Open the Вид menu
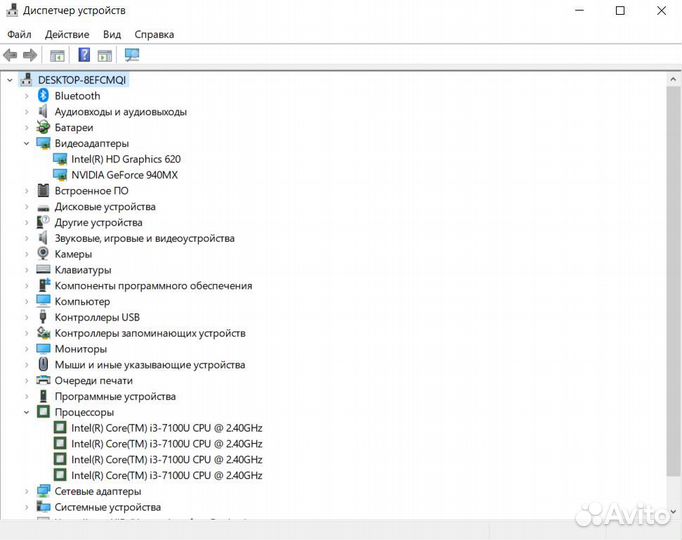Viewport: 682px width, 540px height. click(112, 34)
